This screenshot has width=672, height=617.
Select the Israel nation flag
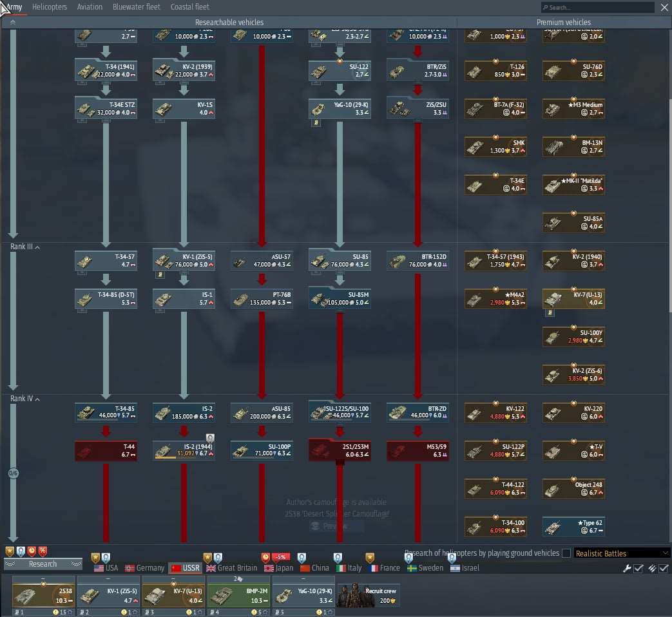point(465,567)
